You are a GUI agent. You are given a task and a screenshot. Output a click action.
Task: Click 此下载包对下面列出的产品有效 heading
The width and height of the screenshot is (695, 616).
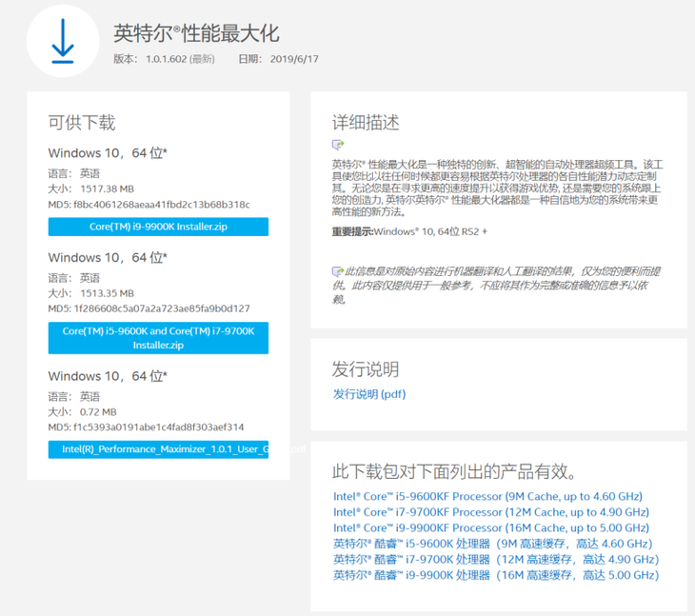tap(454, 471)
